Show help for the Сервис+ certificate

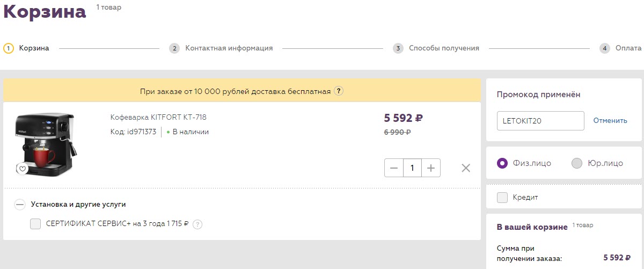197,224
